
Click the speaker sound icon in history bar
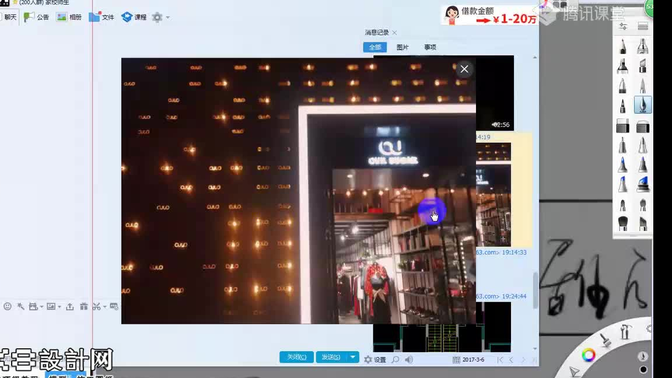pyautogui.click(x=409, y=360)
